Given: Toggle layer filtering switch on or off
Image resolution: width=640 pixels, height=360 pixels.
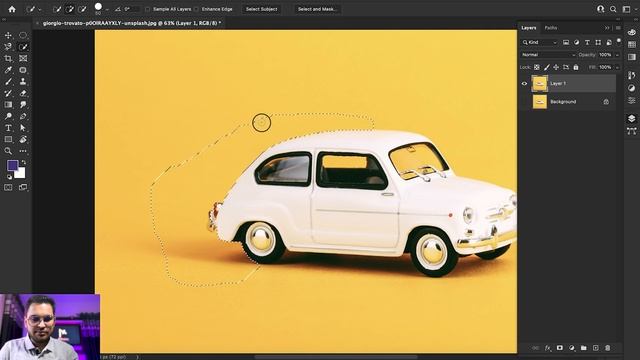Looking at the screenshot, I should (619, 41).
